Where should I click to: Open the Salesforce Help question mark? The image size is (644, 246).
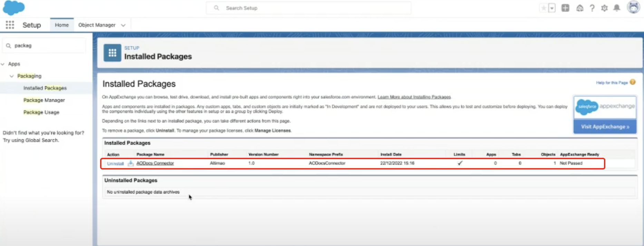point(592,8)
